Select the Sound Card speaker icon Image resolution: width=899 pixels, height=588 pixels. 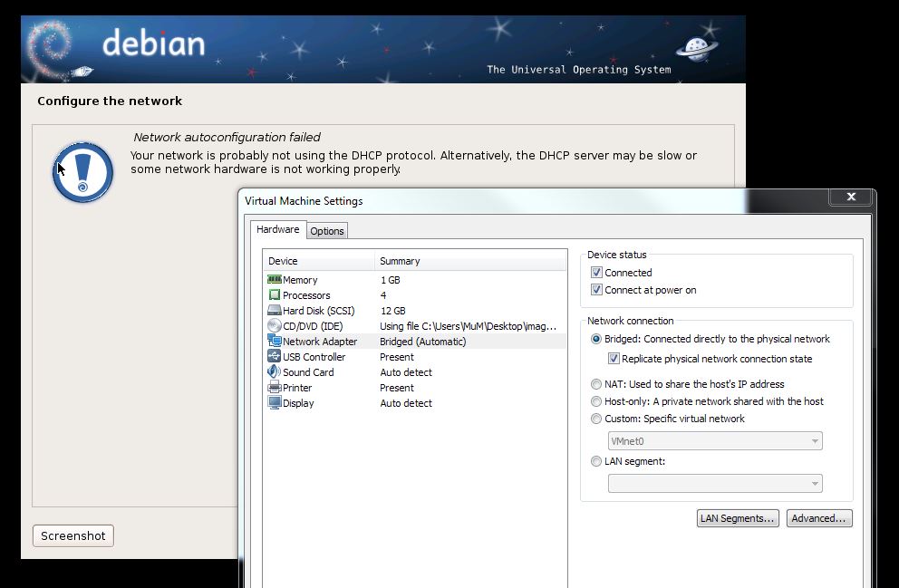(x=274, y=372)
